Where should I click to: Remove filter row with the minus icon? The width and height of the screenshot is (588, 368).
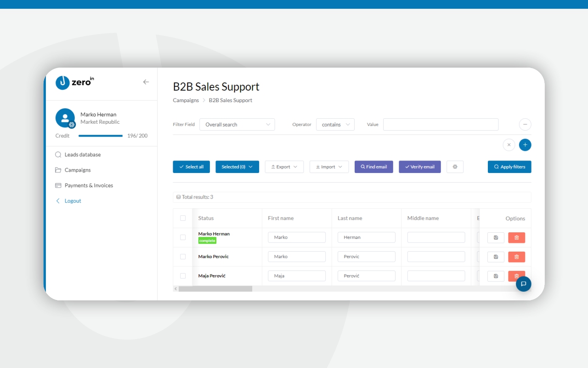click(525, 124)
